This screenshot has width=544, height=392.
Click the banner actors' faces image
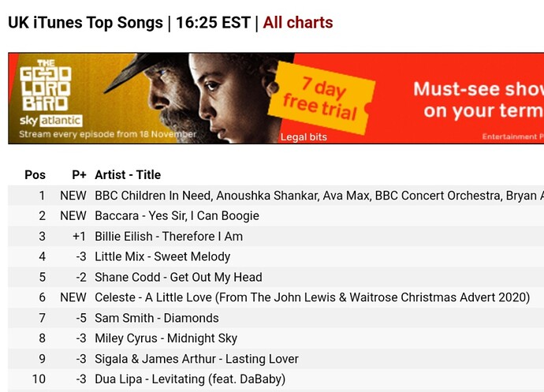(x=201, y=99)
